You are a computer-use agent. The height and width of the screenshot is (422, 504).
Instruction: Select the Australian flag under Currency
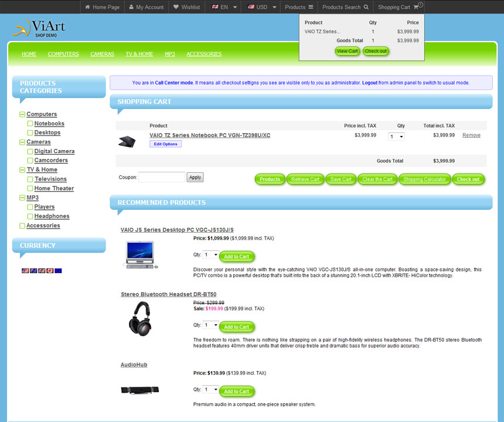pos(33,271)
